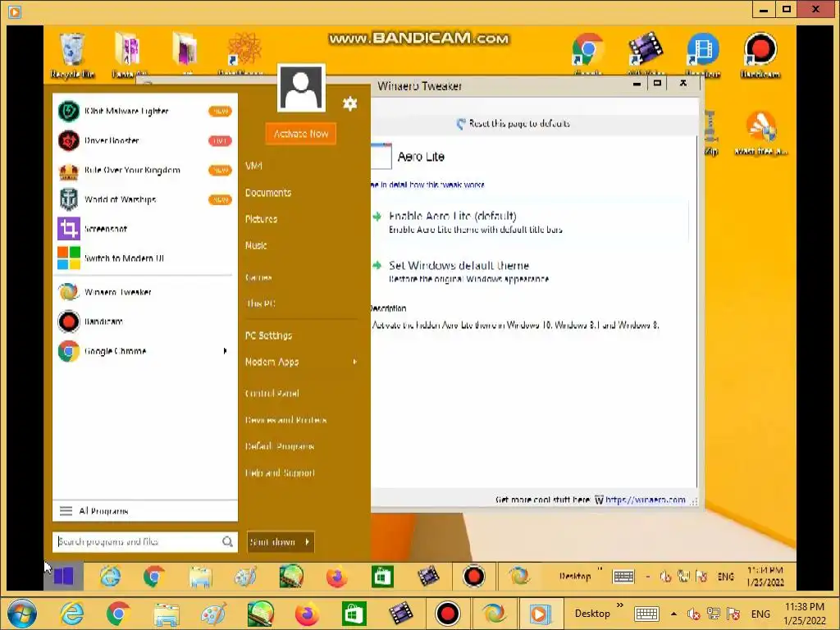Click Firefox on recorded video's taskbar
Screen dimensions: 840x630
(336, 577)
